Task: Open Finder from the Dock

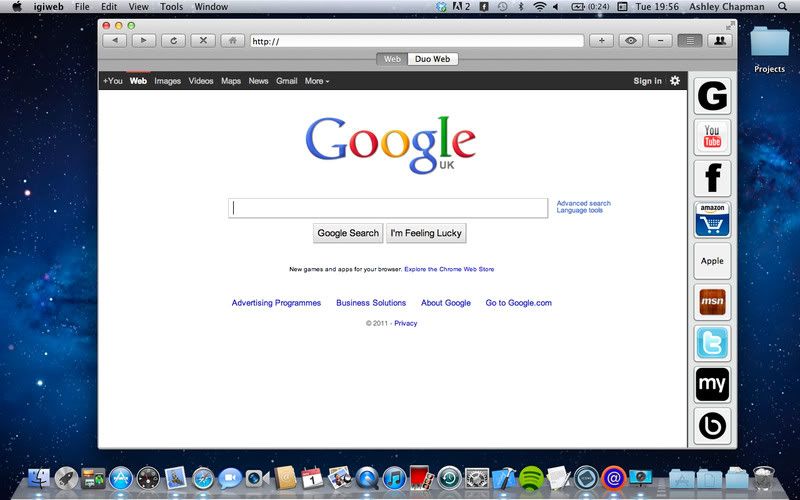Action: 39,479
